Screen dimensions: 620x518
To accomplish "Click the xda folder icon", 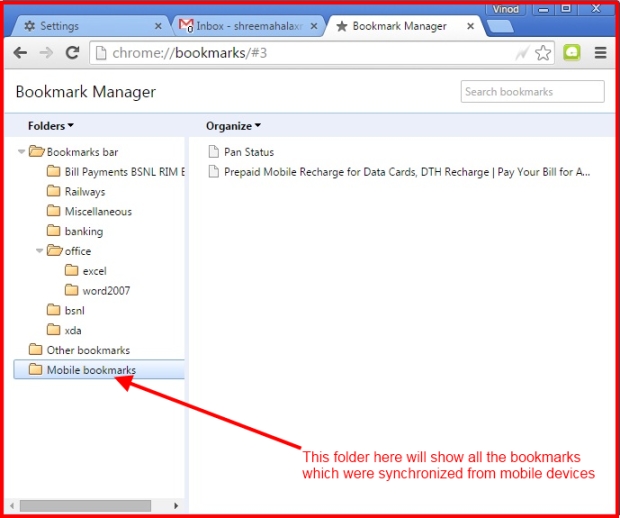I will [x=53, y=329].
